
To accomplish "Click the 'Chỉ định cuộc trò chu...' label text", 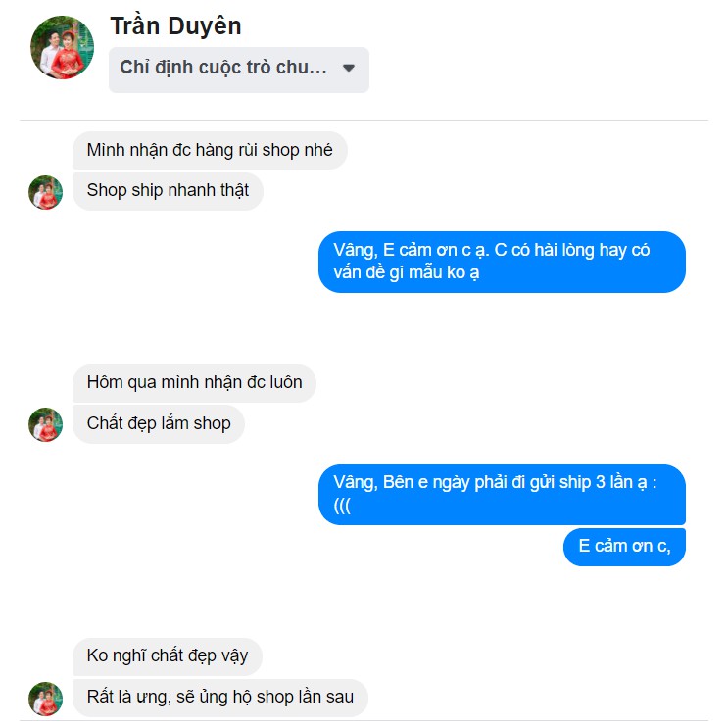I will [x=223, y=68].
